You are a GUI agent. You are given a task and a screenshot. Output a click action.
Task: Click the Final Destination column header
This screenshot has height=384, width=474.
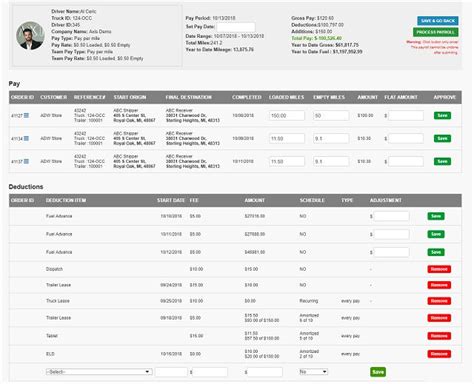click(189, 97)
